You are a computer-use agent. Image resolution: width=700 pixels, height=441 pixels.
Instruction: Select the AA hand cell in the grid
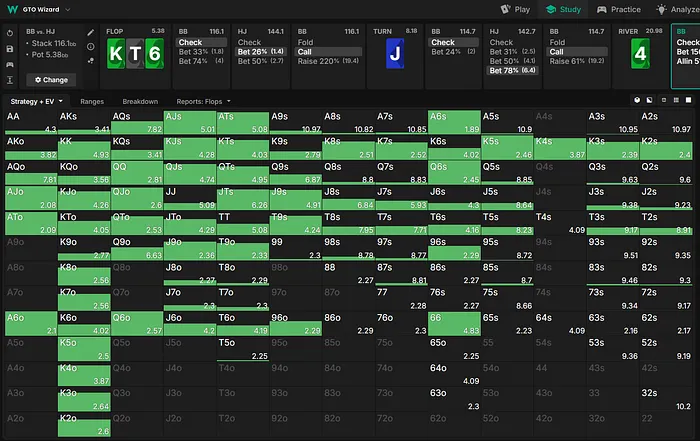tap(30, 122)
